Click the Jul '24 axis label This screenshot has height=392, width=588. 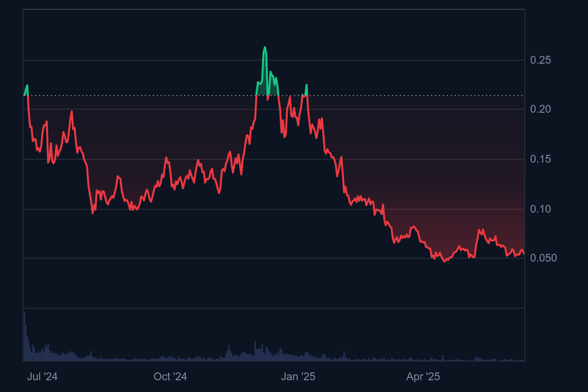43,377
